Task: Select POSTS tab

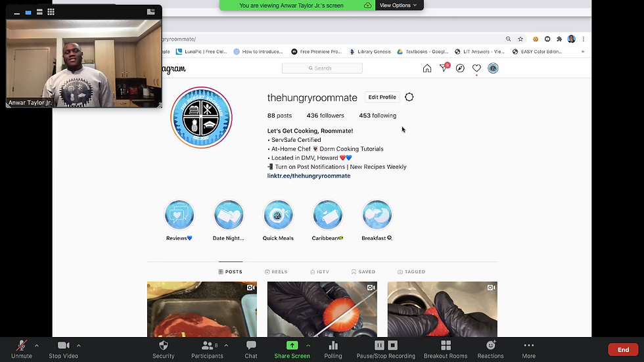Action: point(231,272)
